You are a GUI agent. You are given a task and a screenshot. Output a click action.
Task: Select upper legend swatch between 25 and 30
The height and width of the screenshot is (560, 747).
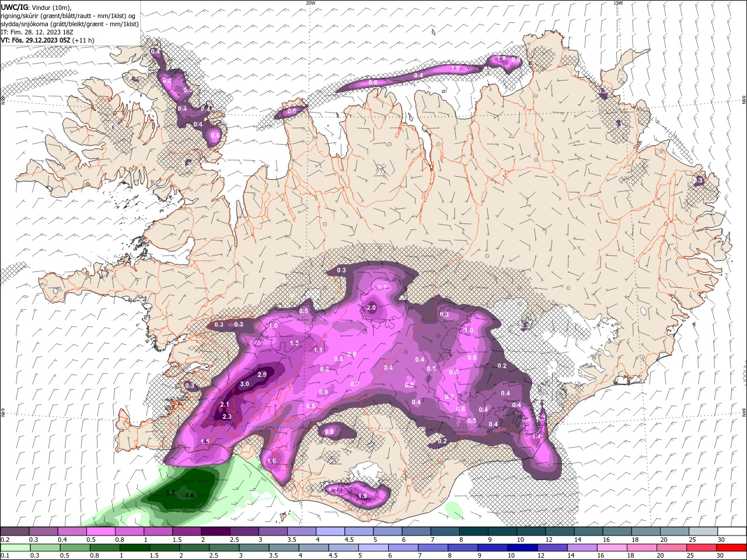coord(704,531)
